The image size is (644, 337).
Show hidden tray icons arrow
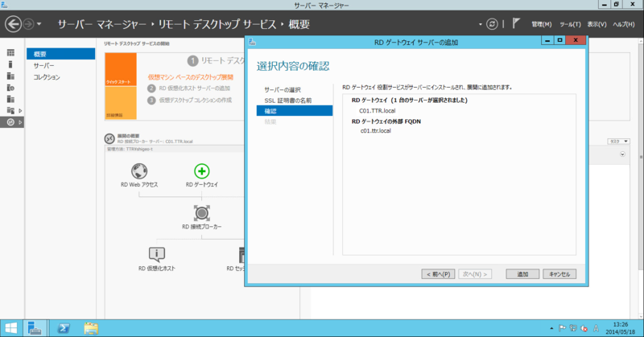[x=551, y=328]
